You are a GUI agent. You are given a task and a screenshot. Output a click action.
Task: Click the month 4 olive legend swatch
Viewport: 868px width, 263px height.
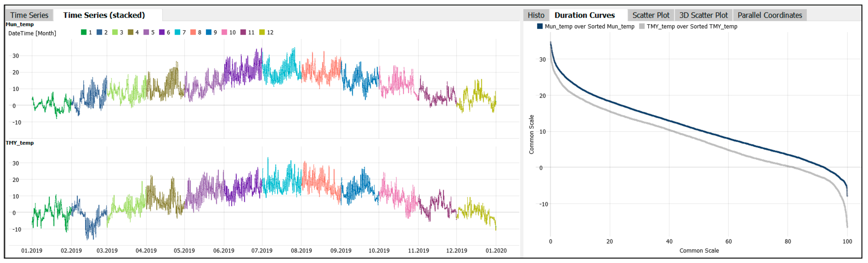tap(130, 32)
